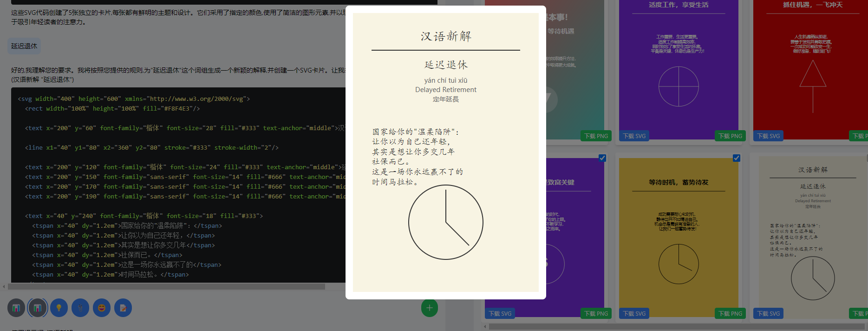Click the laughing emoji icon
Screen dimensions: 868x331
coord(102,308)
